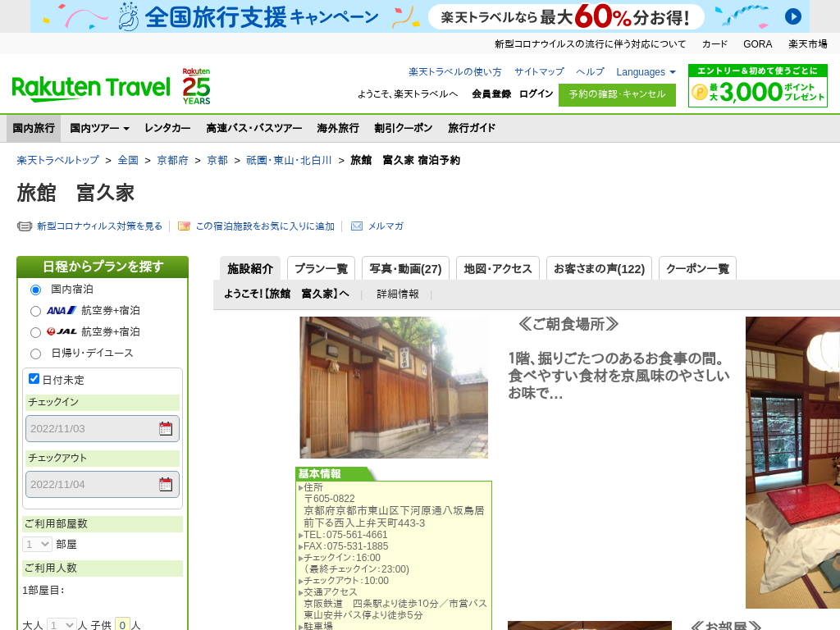Click the add-to-favorites icon
Screen dimensions: 840x630
click(184, 226)
